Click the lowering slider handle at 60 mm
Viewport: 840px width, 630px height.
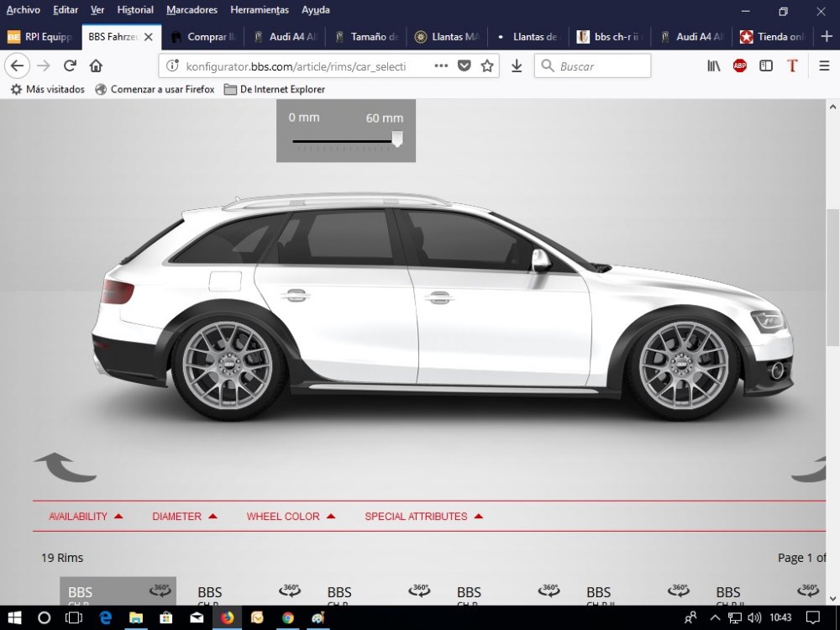tap(397, 139)
